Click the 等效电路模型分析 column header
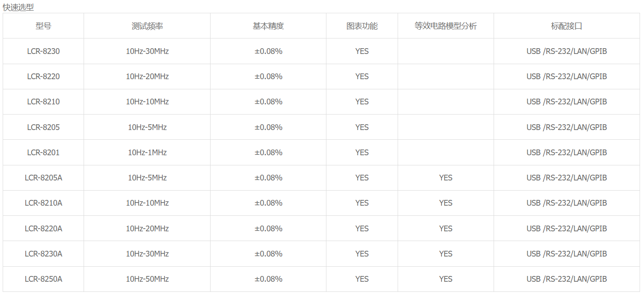This screenshot has width=644, height=295. click(446, 26)
